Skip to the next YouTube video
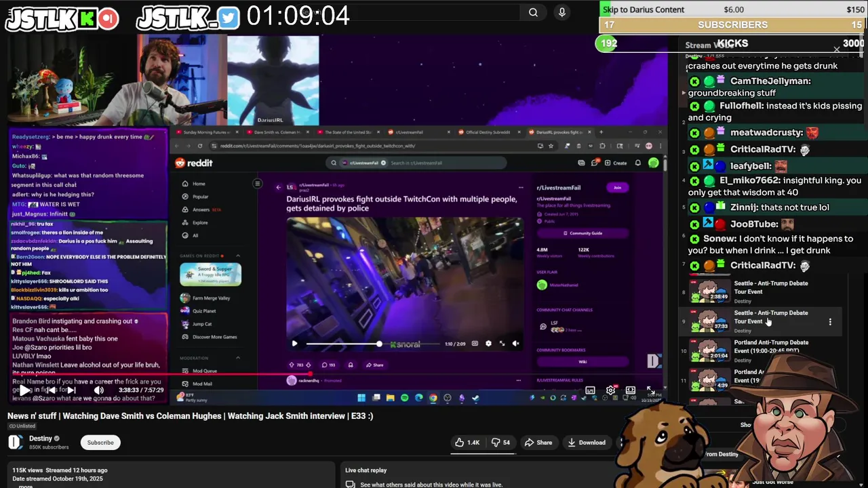 71,390
